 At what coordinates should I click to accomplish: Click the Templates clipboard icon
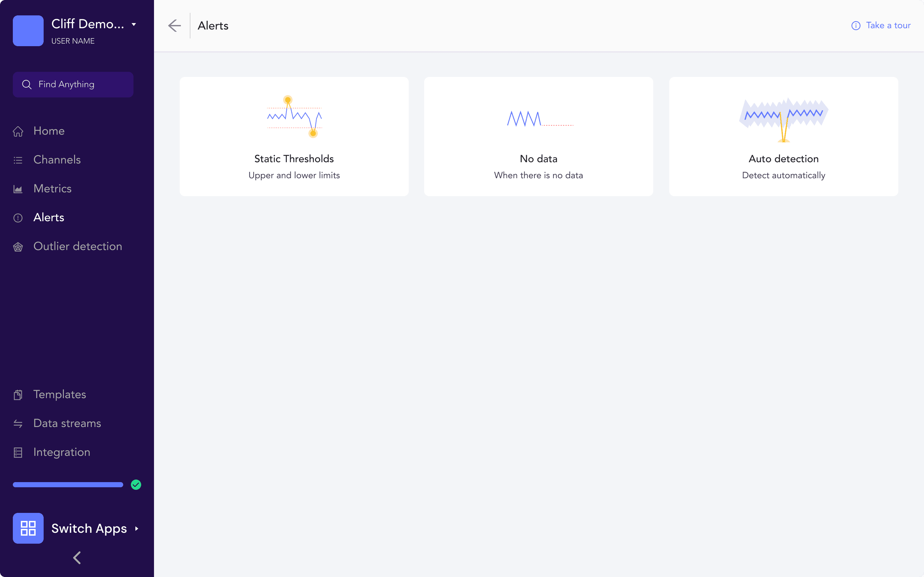(18, 395)
